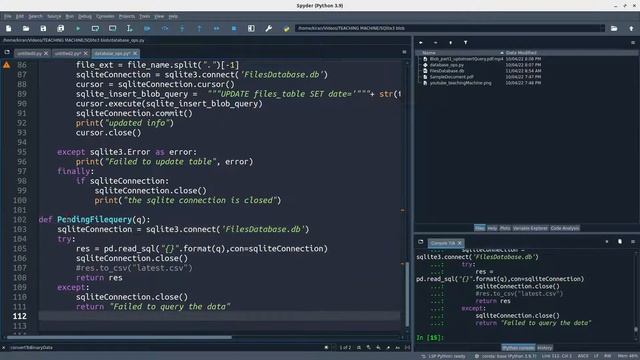The image size is (640, 360).
Task: Click the debug Continue execution icon
Action: (217, 28)
